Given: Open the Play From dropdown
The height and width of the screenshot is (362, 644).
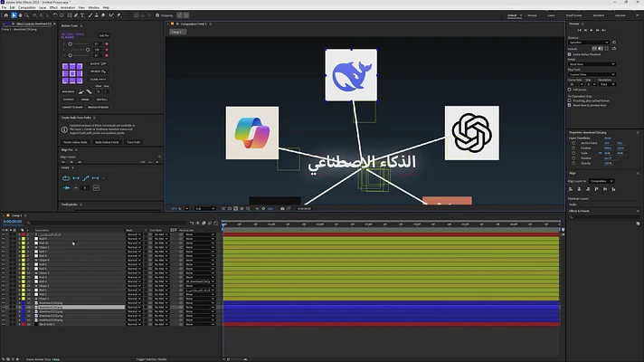Looking at the screenshot, I should 592,74.
